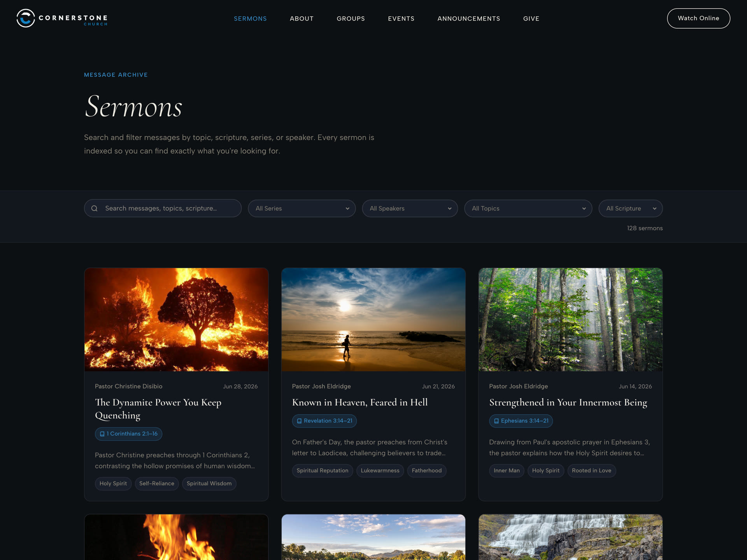This screenshot has height=560, width=747.
Task: Open the All Series dropdown
Action: [x=302, y=208]
